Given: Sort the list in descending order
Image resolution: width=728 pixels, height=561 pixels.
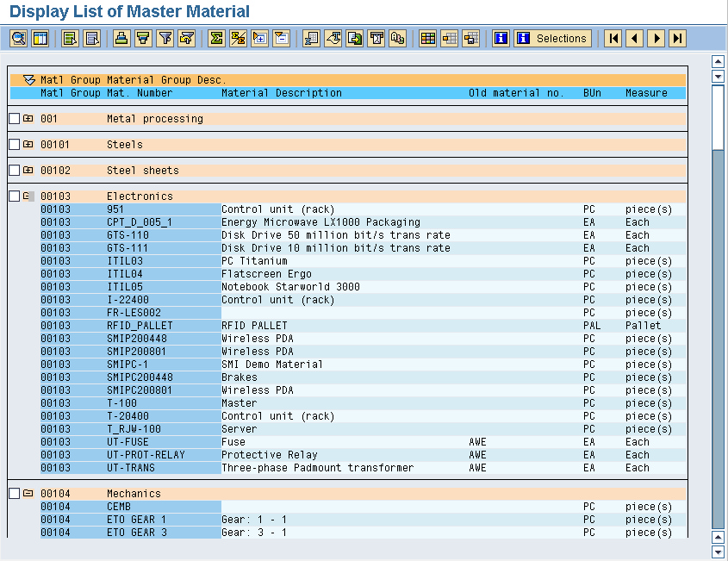Looking at the screenshot, I should tap(144, 38).
